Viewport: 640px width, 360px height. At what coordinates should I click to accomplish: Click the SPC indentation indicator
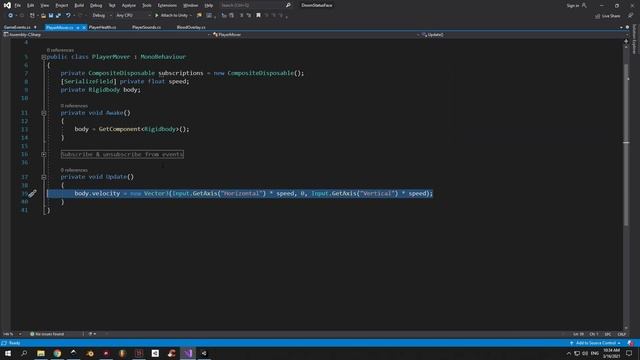(608, 334)
